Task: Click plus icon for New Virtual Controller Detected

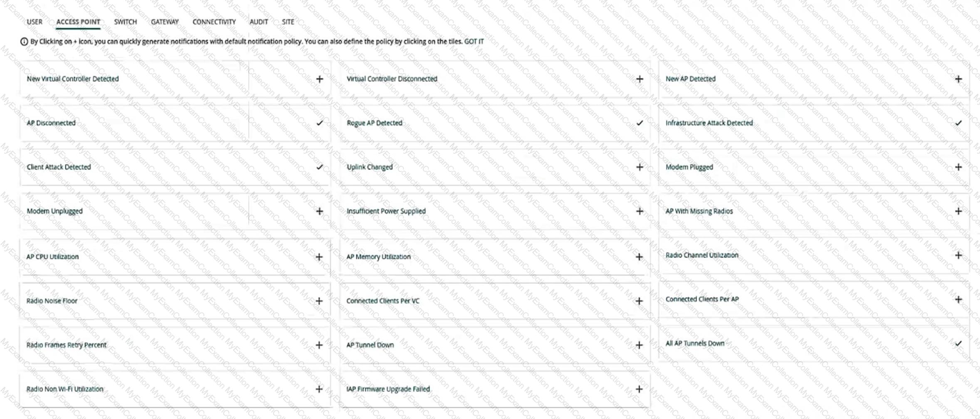Action: coord(319,79)
